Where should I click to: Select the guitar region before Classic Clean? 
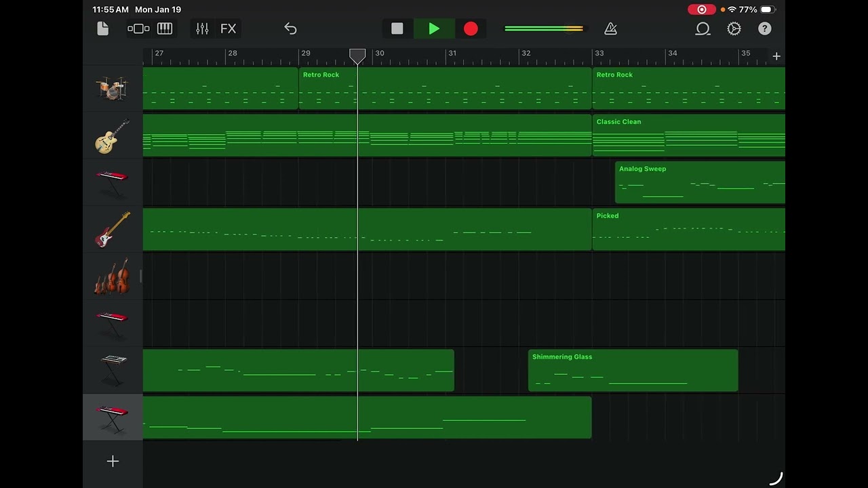click(x=367, y=136)
